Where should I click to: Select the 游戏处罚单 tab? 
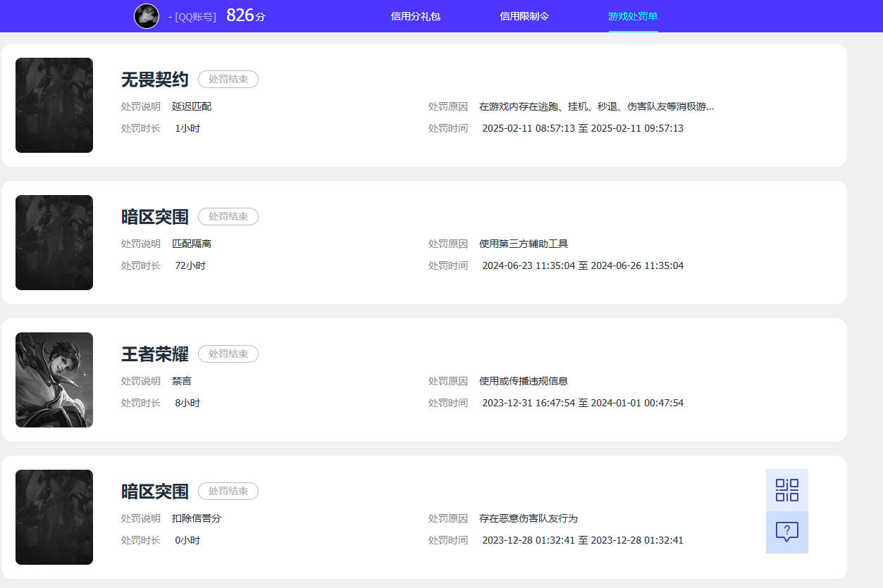click(x=633, y=16)
